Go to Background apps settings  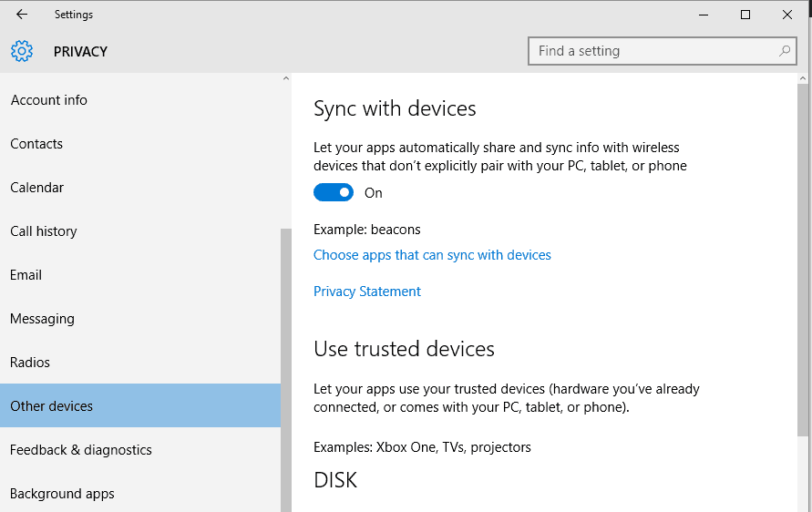(63, 494)
